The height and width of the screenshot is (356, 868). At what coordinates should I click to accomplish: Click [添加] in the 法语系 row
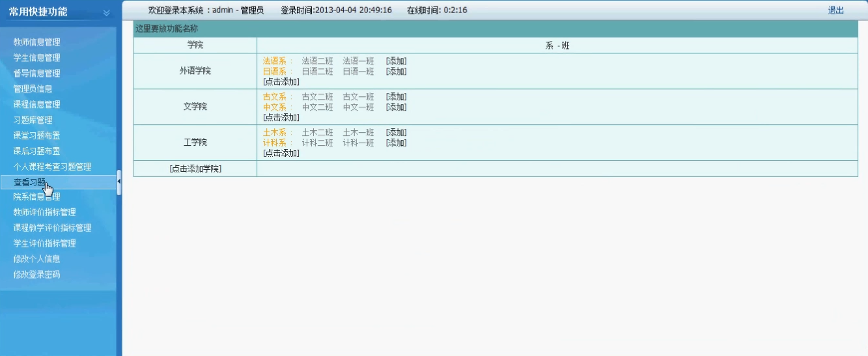point(397,61)
